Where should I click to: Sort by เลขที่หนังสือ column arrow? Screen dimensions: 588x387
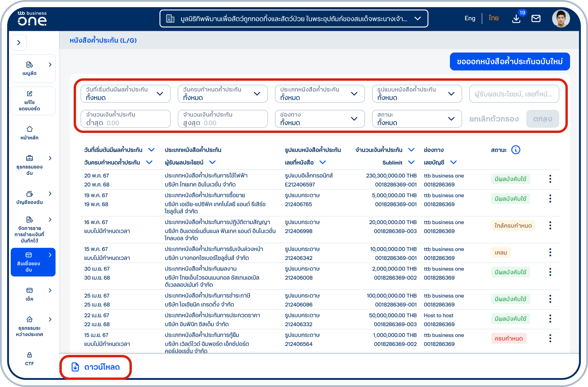coord(323,162)
